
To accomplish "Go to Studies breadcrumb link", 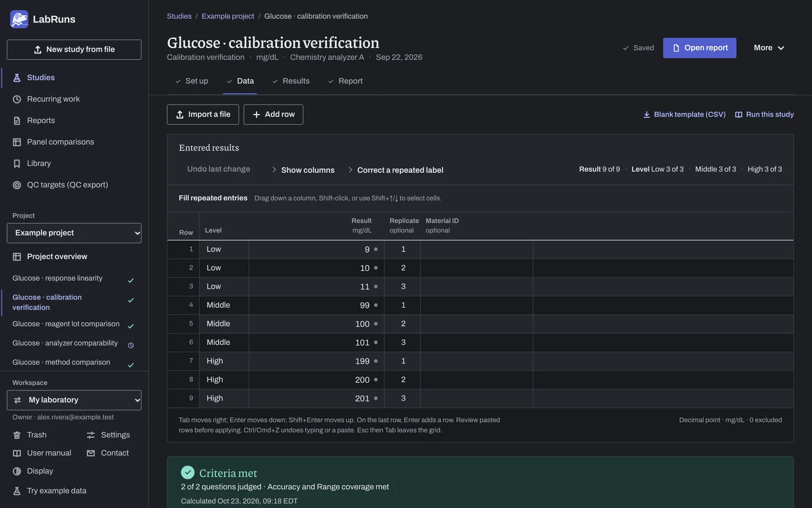I will (179, 16).
